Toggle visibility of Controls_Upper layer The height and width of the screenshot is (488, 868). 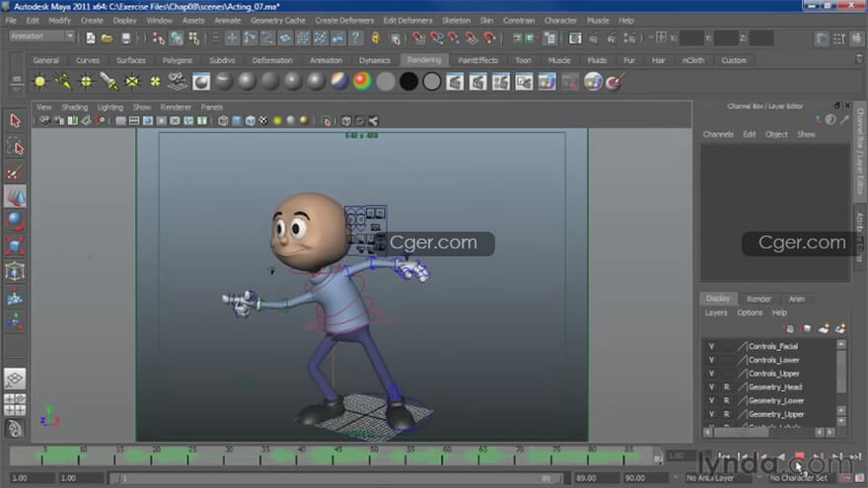point(711,374)
